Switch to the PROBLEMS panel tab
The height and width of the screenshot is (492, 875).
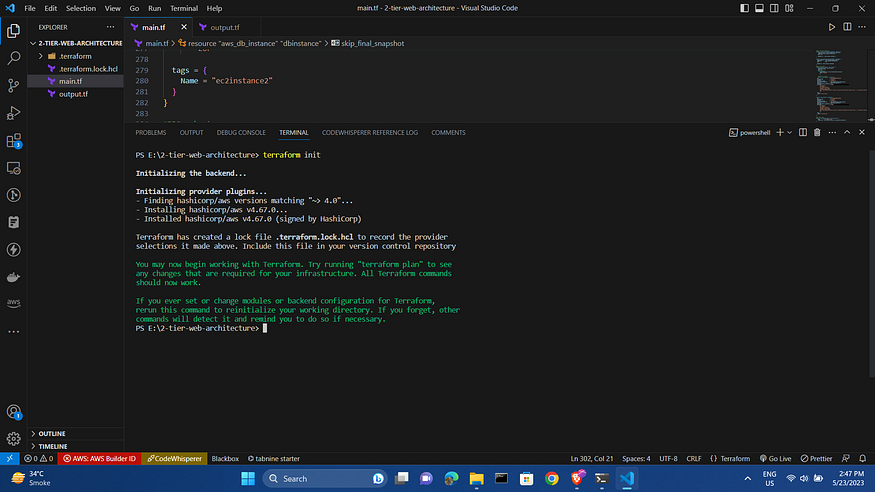point(151,132)
